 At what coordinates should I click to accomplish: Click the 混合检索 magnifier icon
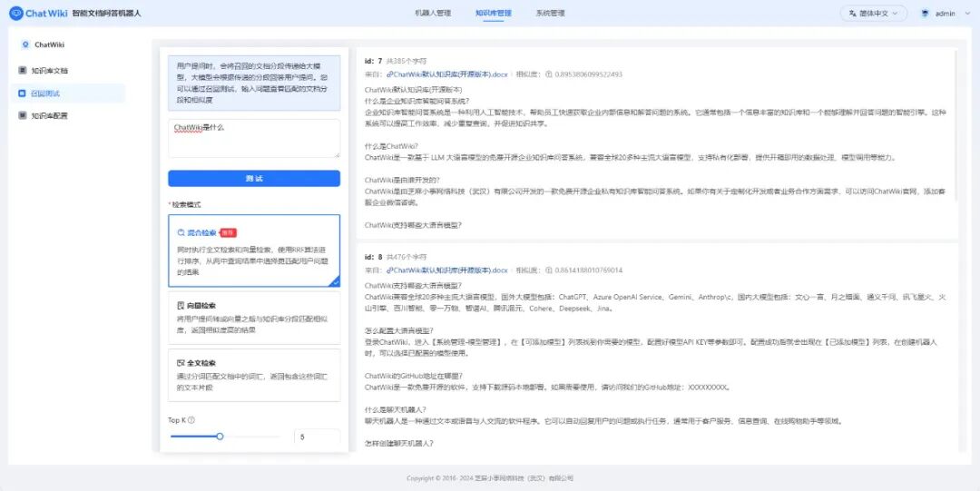[181, 232]
